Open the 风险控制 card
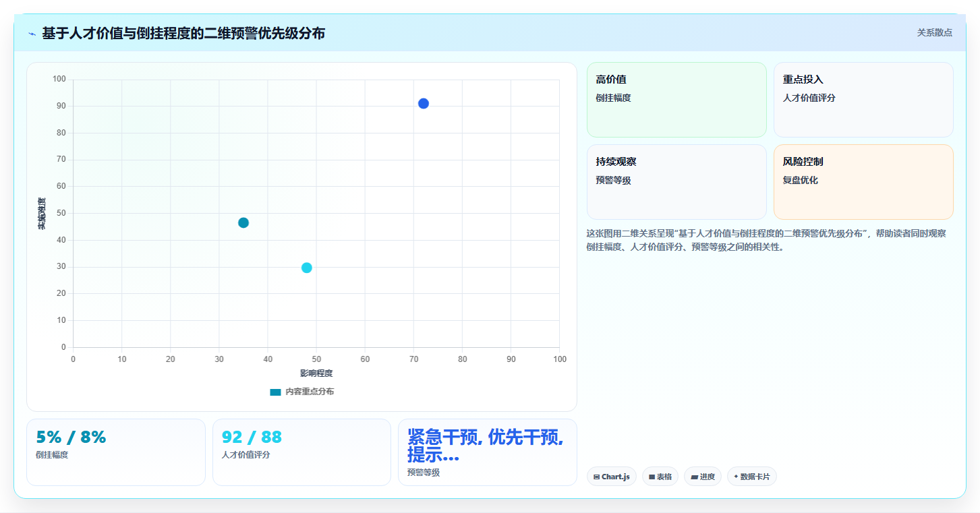The width and height of the screenshot is (980, 513). [863, 182]
